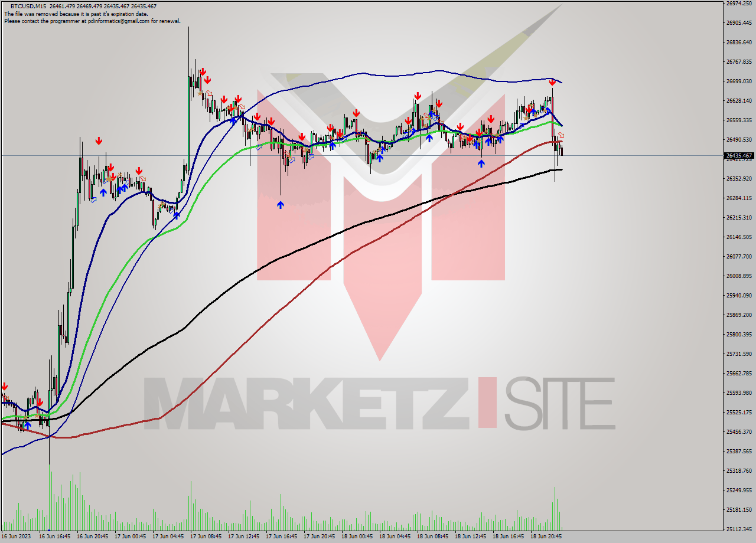This screenshot has height=543, width=756.
Task: Select the 18 Jun 04:45 time label
Action: pos(395,537)
